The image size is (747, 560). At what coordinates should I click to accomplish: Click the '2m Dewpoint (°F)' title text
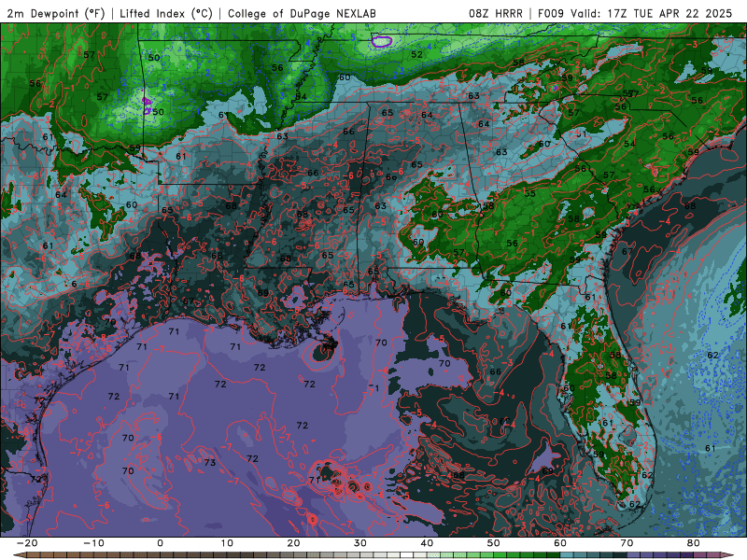pos(56,13)
